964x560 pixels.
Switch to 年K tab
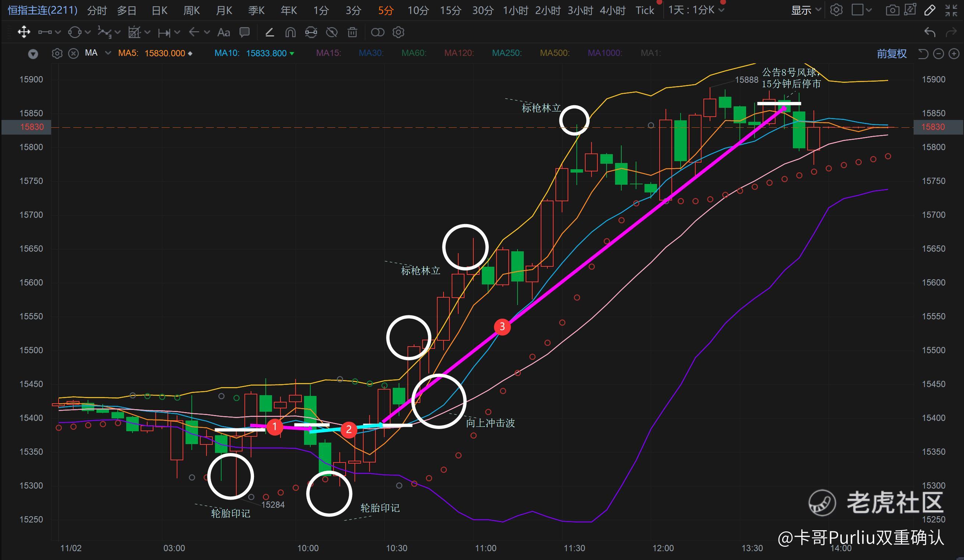point(289,10)
